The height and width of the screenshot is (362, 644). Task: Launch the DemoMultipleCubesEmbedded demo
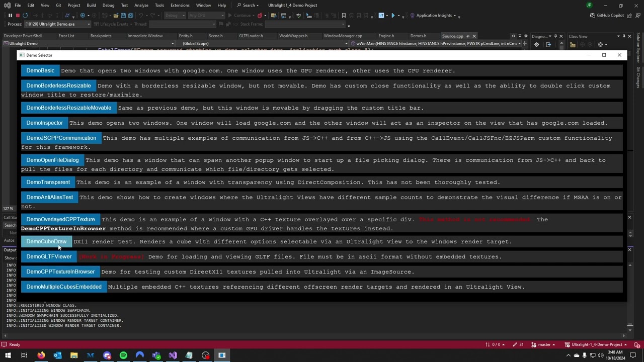[64, 287]
